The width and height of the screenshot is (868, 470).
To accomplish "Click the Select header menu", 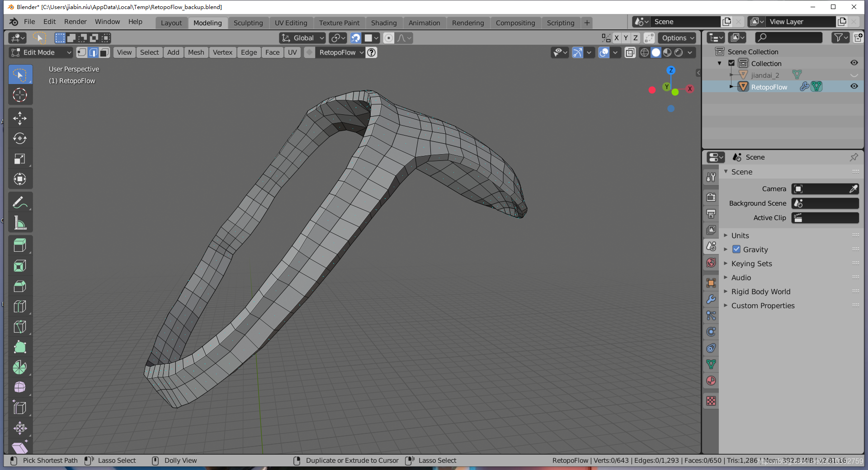I will click(149, 52).
